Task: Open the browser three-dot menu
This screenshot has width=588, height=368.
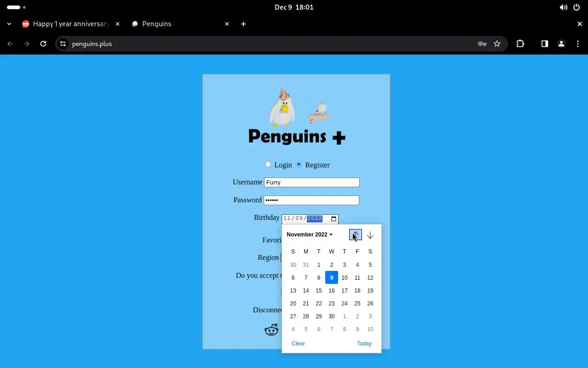Action: coord(578,44)
